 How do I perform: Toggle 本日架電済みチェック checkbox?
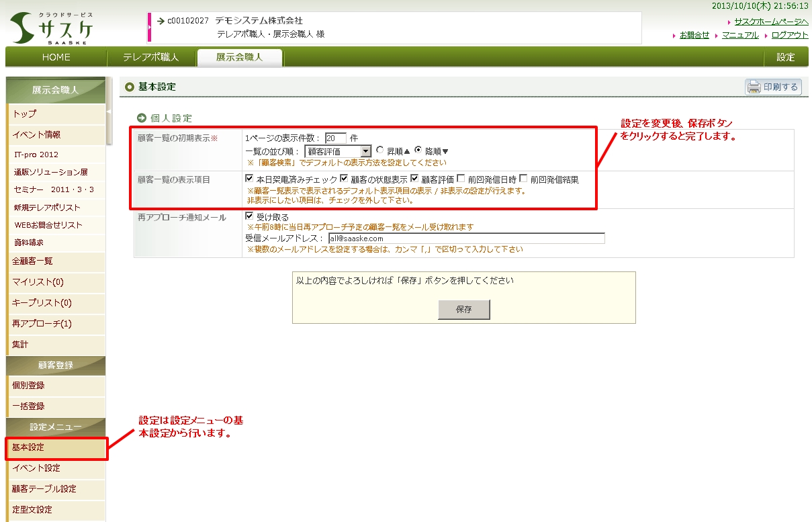point(250,179)
